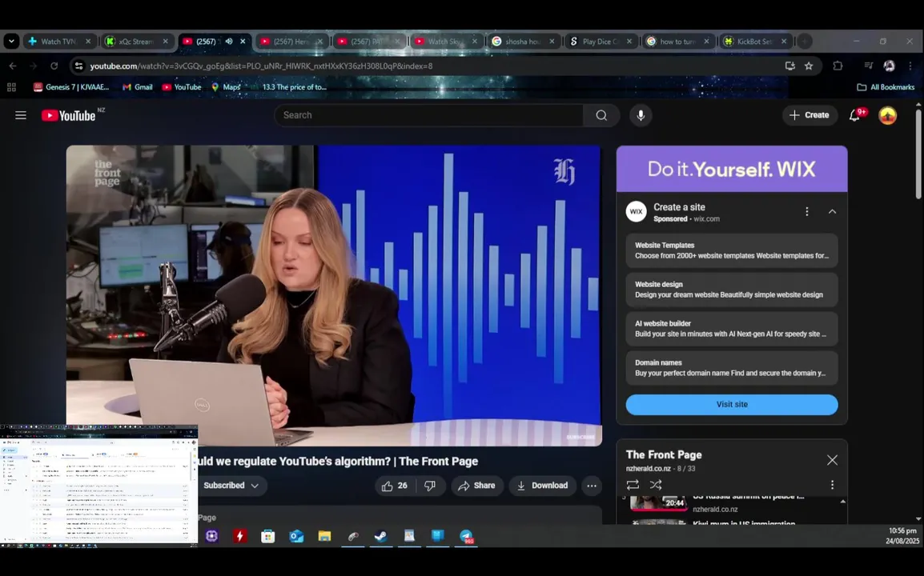Image resolution: width=924 pixels, height=576 pixels.
Task: Switch to the xQc Stream tab
Action: tap(137, 42)
